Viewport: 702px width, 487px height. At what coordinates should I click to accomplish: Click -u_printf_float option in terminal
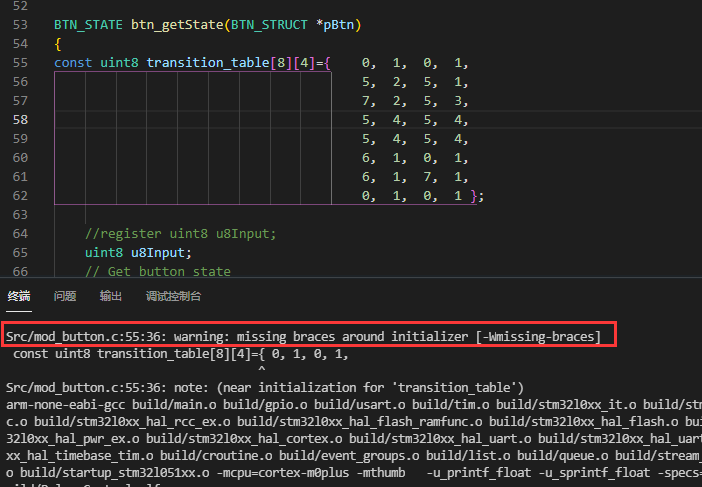[479, 473]
